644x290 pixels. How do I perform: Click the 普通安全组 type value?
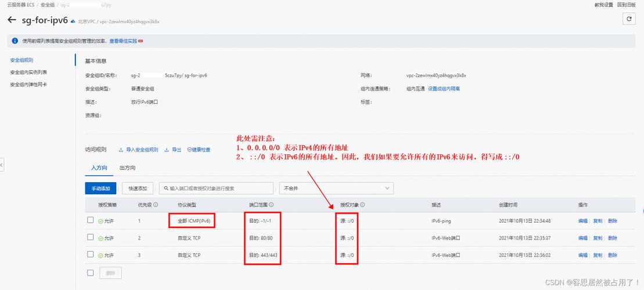click(143, 89)
